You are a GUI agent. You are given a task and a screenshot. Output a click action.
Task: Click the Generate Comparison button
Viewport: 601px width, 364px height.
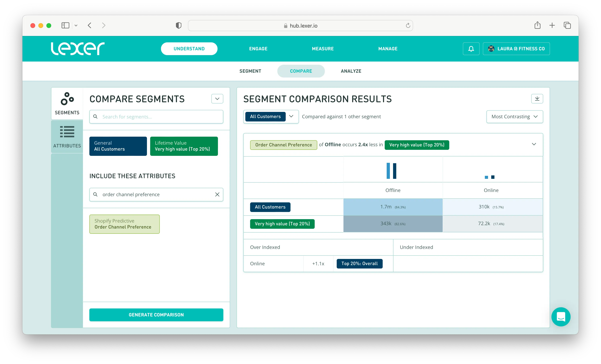[156, 315]
